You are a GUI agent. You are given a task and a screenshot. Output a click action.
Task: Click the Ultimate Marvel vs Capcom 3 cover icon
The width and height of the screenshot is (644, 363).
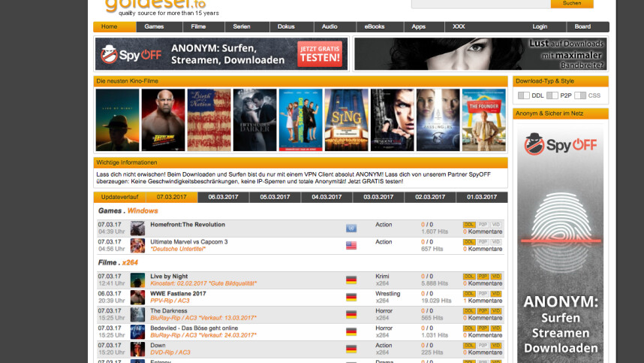pos(137,246)
